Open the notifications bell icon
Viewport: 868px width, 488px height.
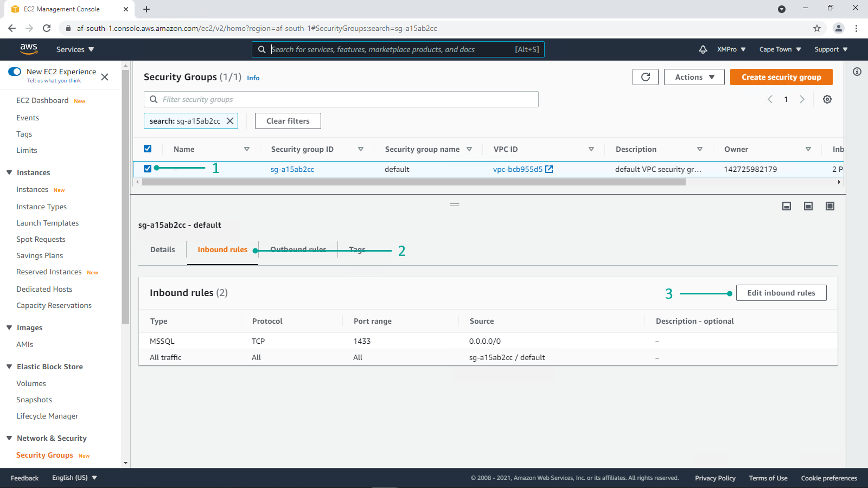pyautogui.click(x=703, y=49)
